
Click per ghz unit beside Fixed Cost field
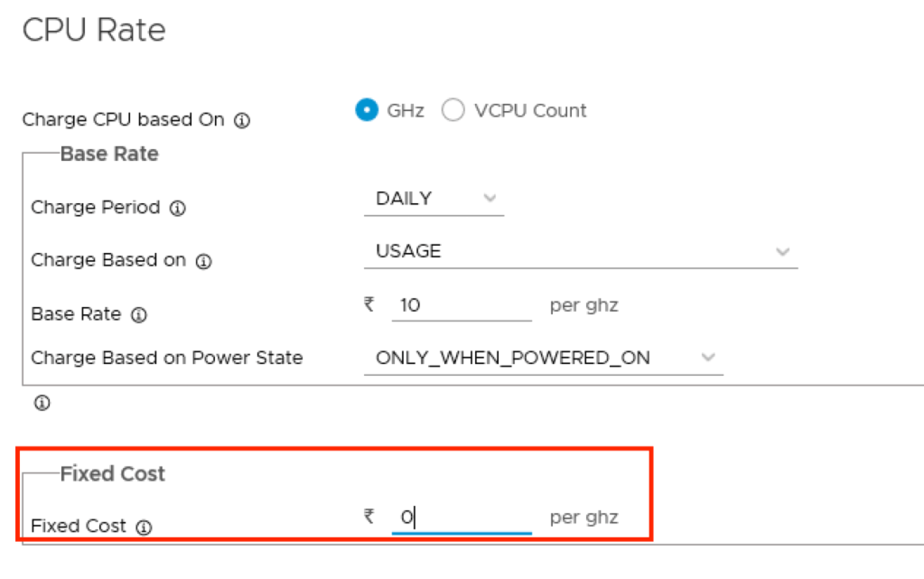[583, 518]
